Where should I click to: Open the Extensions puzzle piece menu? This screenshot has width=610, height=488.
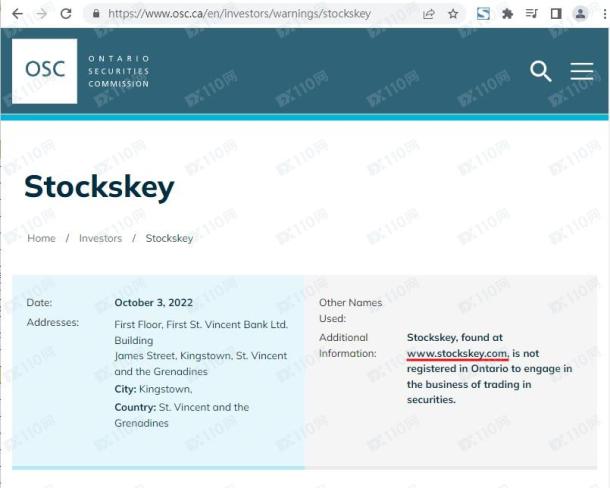point(507,14)
